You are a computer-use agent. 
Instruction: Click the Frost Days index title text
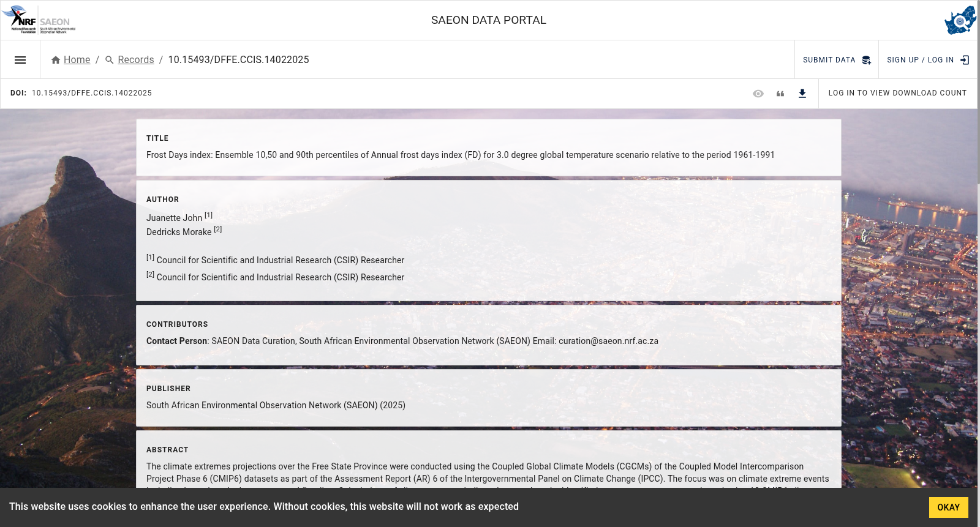pyautogui.click(x=461, y=155)
